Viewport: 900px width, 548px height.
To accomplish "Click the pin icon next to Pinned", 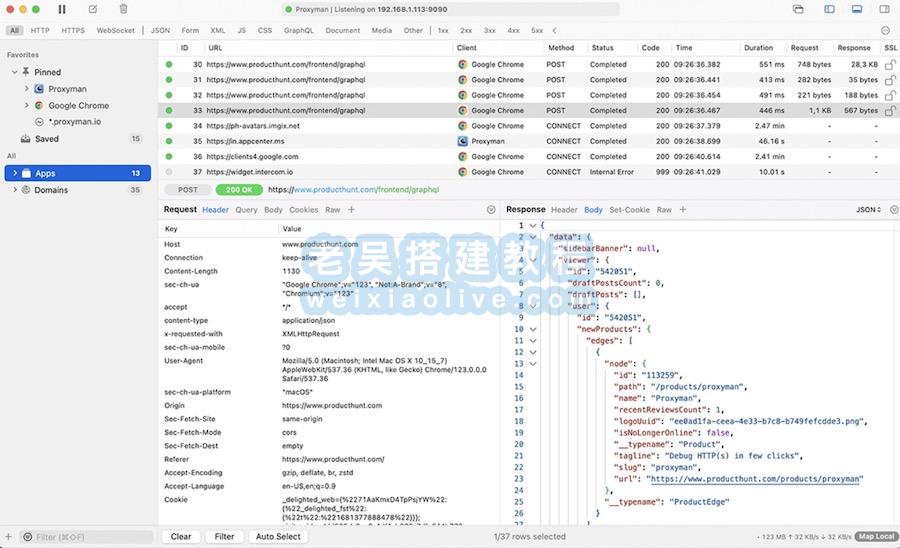I will pos(25,72).
